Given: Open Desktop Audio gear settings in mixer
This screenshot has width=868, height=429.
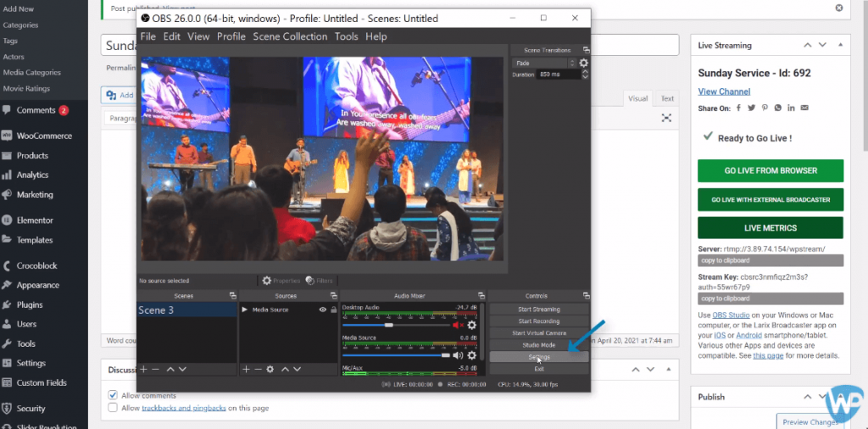Looking at the screenshot, I should pos(472,325).
